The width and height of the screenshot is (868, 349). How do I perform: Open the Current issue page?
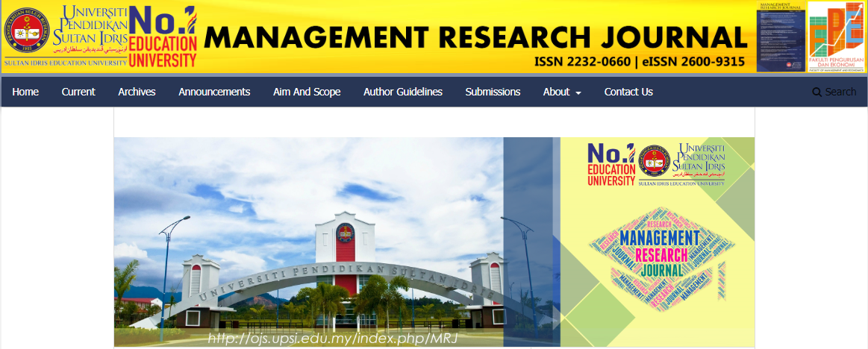[78, 92]
